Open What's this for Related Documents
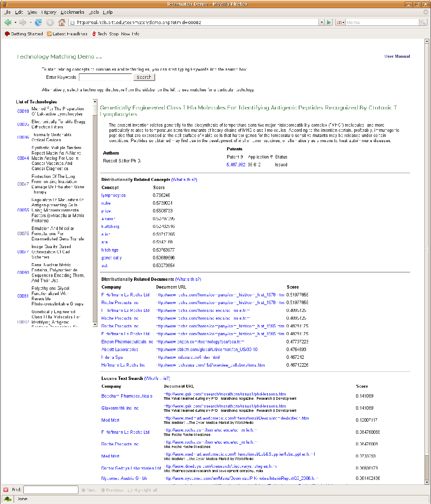 click(188, 279)
